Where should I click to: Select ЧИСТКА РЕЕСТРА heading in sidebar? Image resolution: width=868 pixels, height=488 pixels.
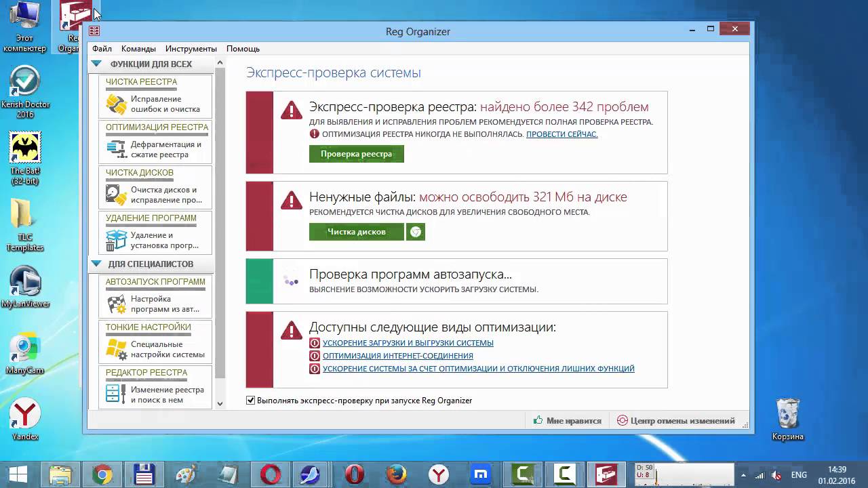pyautogui.click(x=141, y=82)
